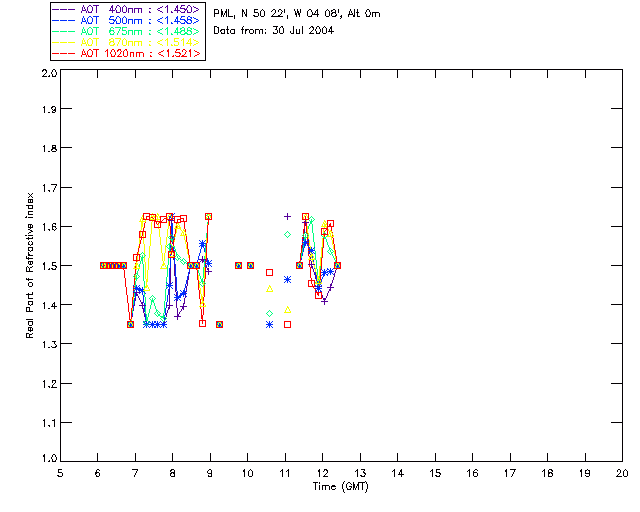Click the AOT 1020nm legend entry

(x=126, y=53)
